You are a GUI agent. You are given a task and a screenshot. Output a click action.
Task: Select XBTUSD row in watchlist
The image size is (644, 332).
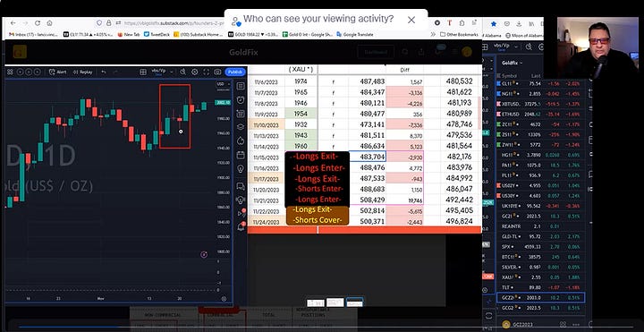[541, 104]
